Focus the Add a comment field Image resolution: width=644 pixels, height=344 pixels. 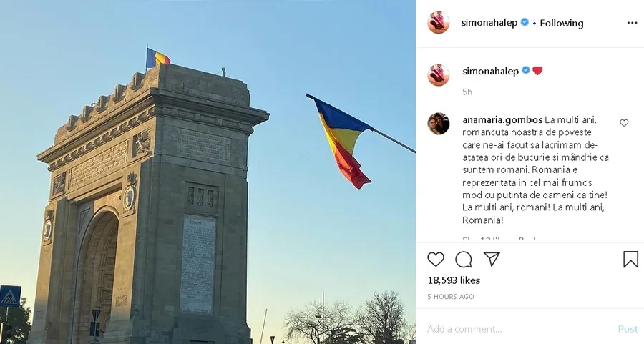(x=519, y=329)
